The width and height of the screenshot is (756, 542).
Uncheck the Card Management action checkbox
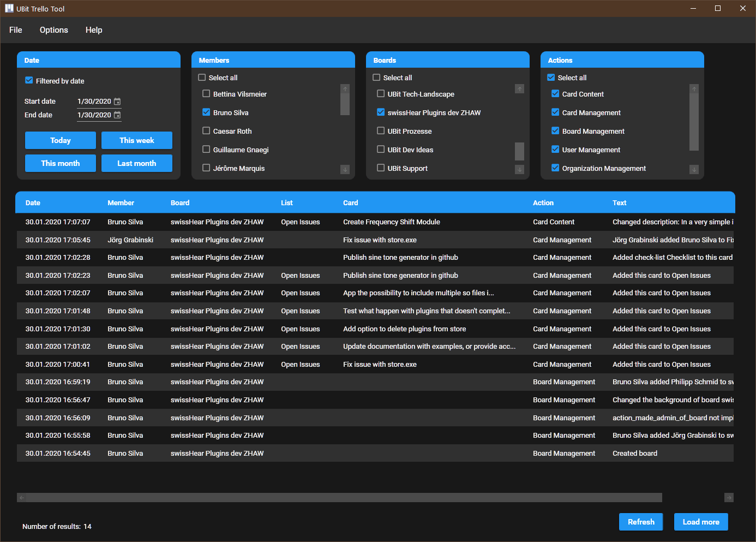(x=555, y=112)
